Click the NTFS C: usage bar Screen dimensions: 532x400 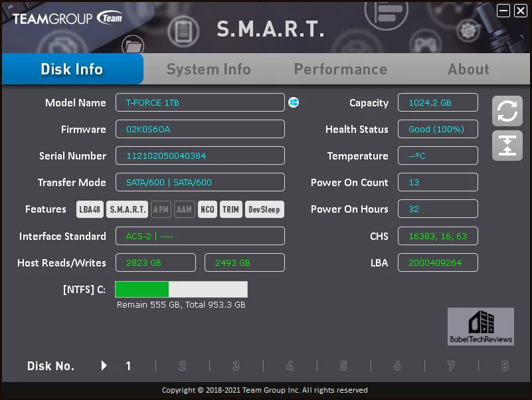(x=181, y=289)
